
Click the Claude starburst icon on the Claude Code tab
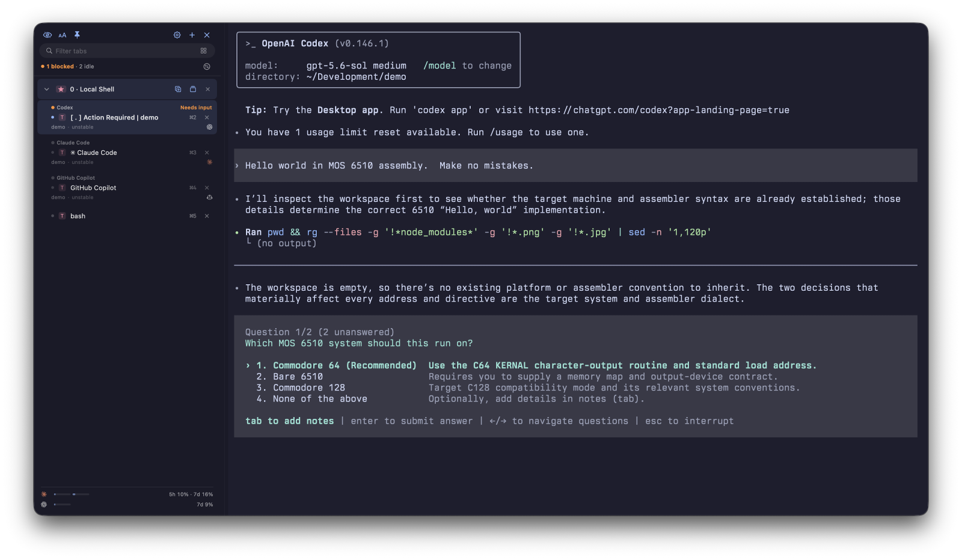(210, 162)
